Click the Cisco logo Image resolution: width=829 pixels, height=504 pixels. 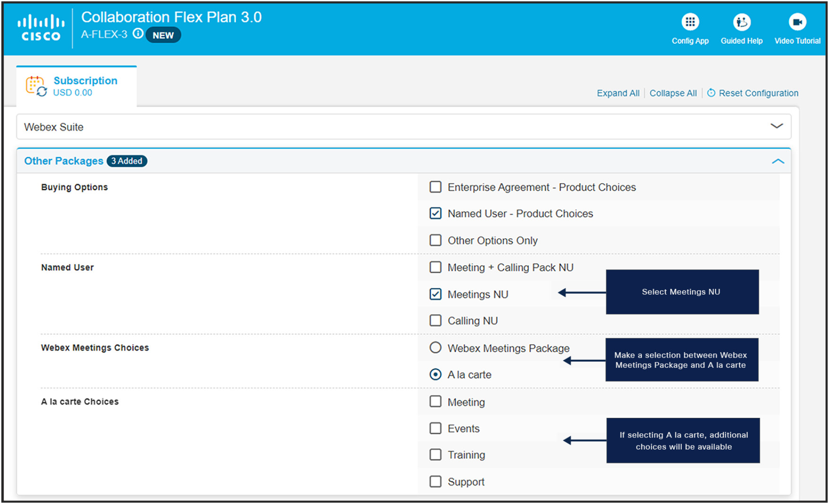39,27
